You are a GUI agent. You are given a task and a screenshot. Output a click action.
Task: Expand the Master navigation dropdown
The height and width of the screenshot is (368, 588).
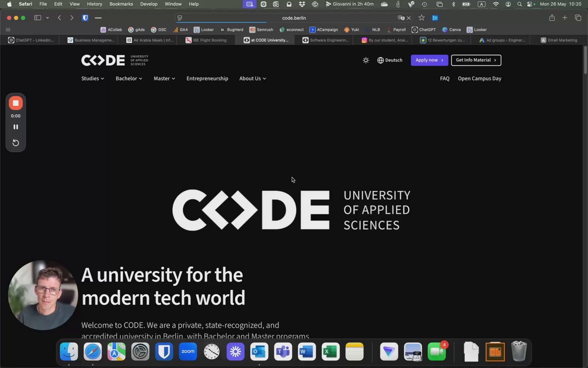pyautogui.click(x=164, y=79)
